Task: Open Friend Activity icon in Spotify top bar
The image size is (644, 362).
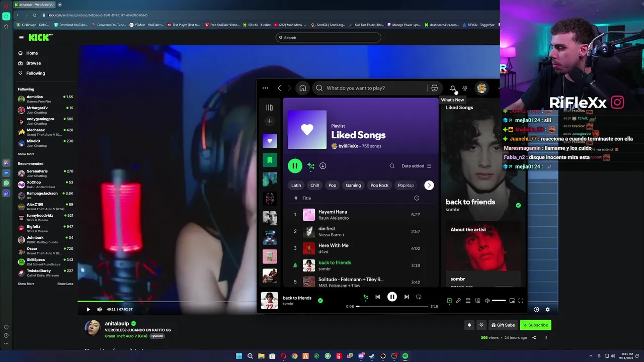Action: coord(465,88)
